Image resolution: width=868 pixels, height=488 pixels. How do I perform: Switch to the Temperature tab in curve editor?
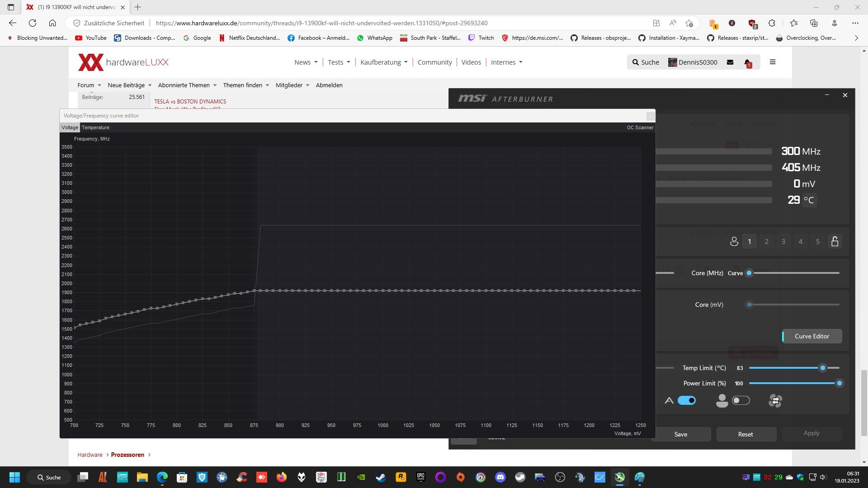click(95, 127)
